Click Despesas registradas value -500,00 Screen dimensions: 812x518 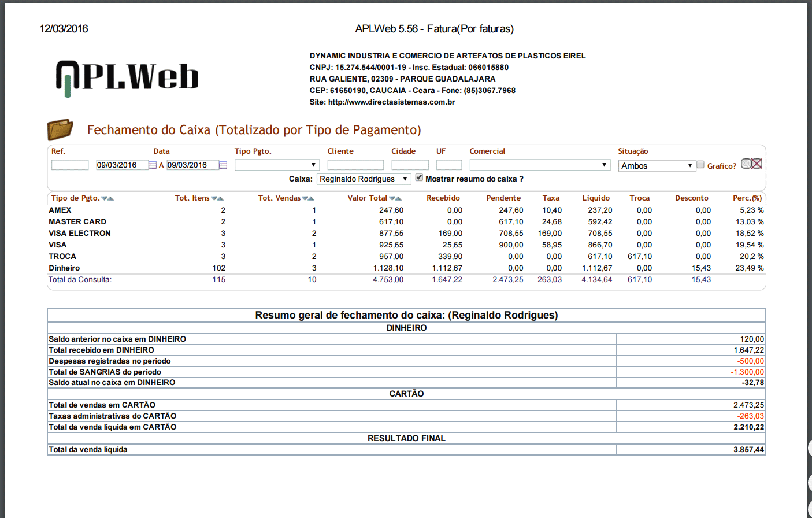pos(750,361)
